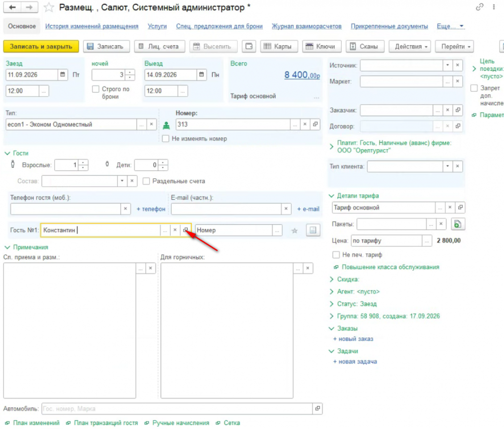Image resolution: width=504 pixels, height=429 pixels.
Task: Open the Услуги tab
Action: click(x=157, y=27)
